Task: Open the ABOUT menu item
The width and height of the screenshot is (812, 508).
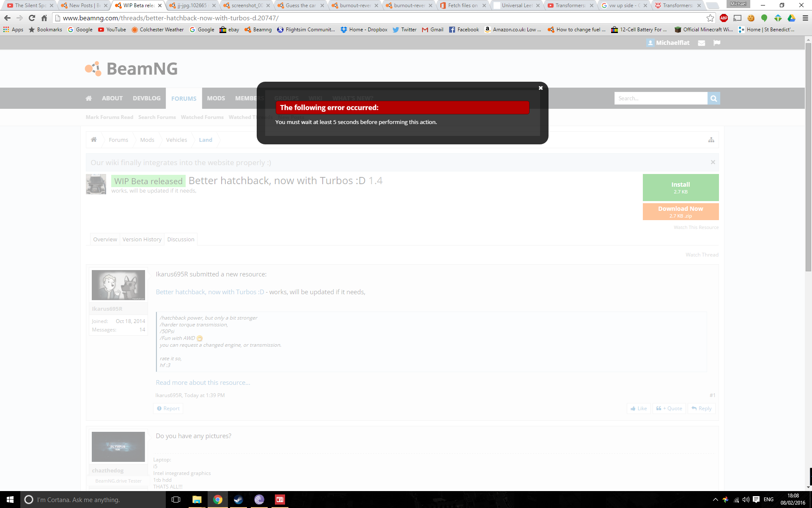Action: pyautogui.click(x=112, y=98)
